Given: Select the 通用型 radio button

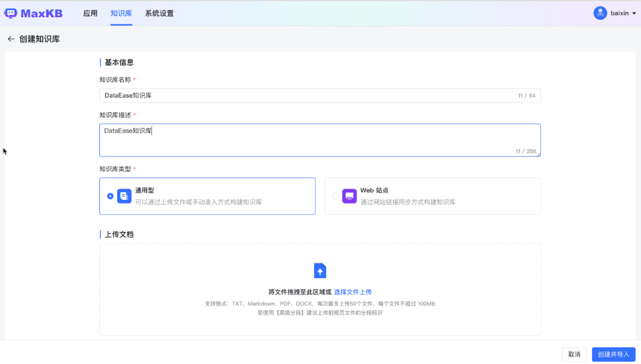Looking at the screenshot, I should point(109,196).
